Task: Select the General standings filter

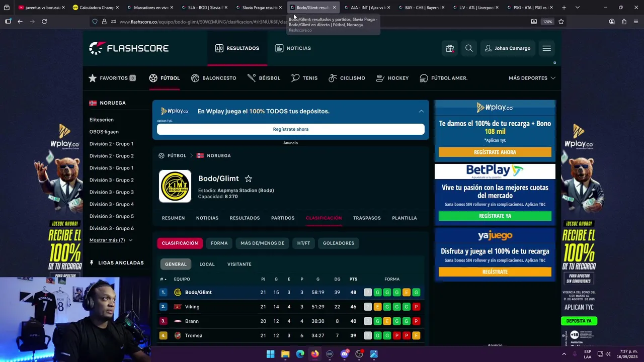Action: point(176,264)
